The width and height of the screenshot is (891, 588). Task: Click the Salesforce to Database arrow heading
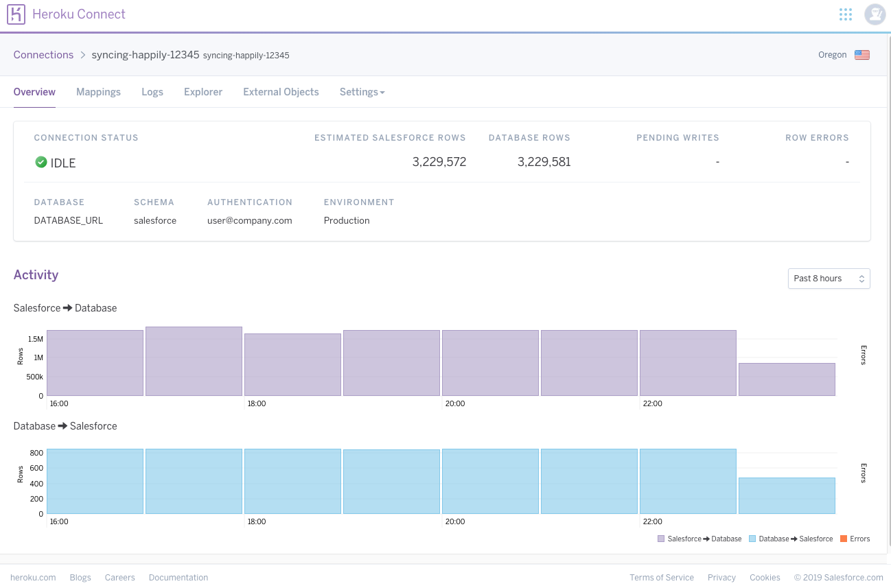(x=65, y=308)
